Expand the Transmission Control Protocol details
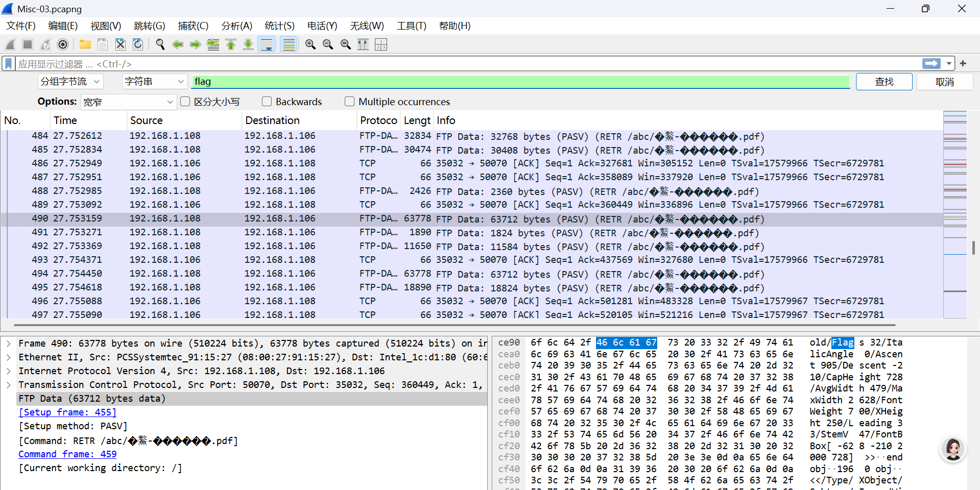Screen dimensions: 980x490 (9, 384)
